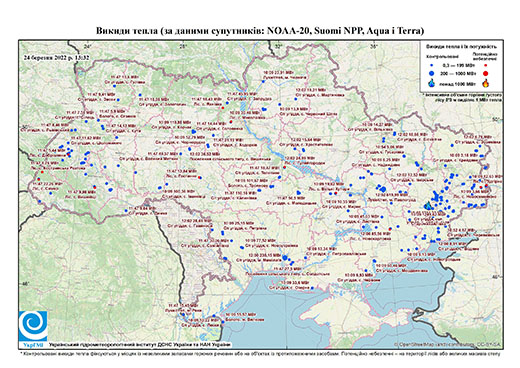520x368 pixels.
Task: Click large blue heat marker near Mykolaiv
Action: [285, 257]
